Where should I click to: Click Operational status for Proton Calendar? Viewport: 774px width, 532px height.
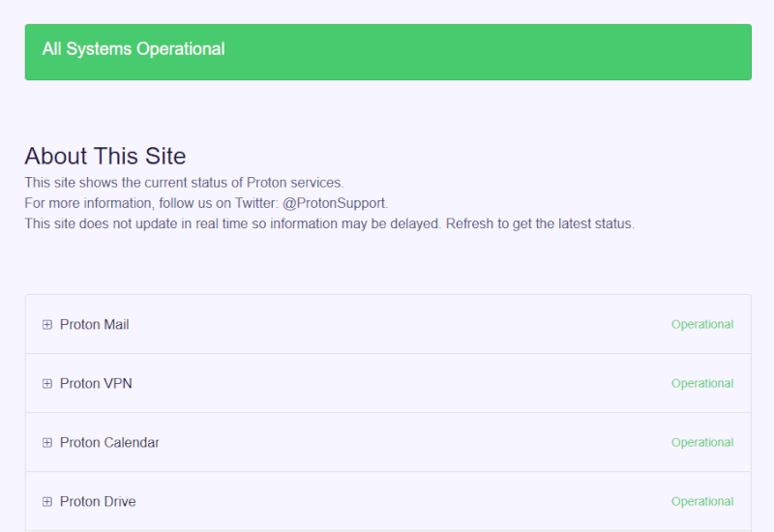(702, 443)
